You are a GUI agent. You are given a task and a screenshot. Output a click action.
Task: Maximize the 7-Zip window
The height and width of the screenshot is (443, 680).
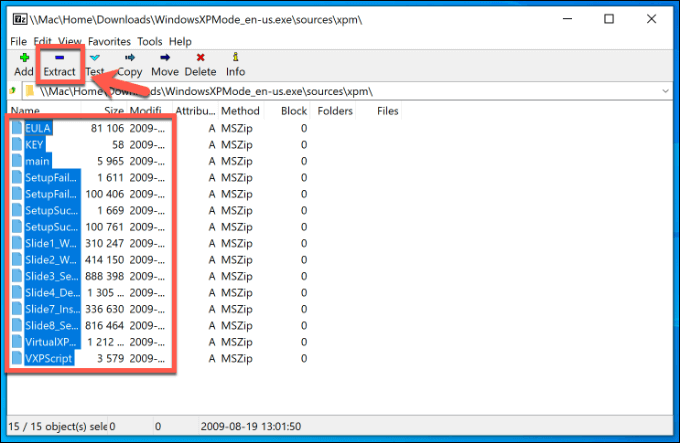tap(609, 19)
